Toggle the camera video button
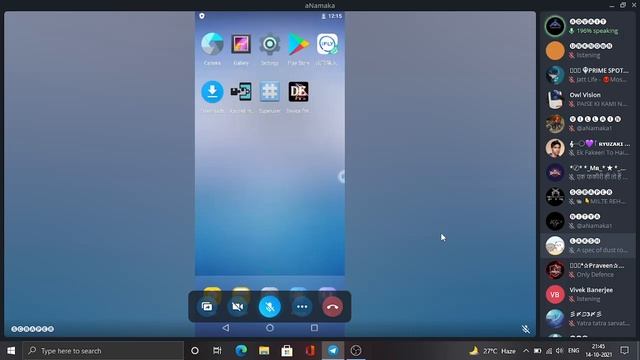The height and width of the screenshot is (360, 640). 238,307
